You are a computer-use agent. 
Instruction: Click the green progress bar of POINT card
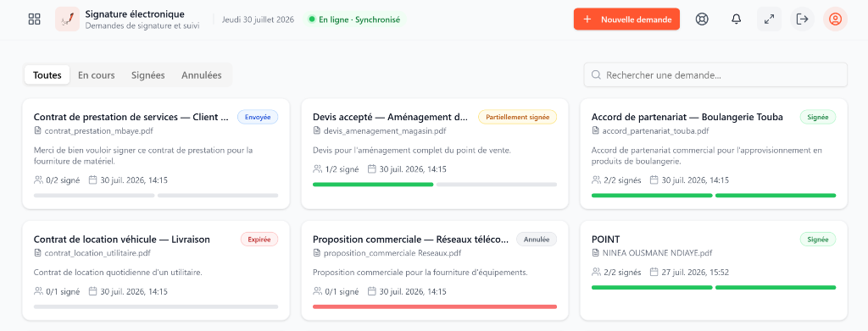coord(714,287)
